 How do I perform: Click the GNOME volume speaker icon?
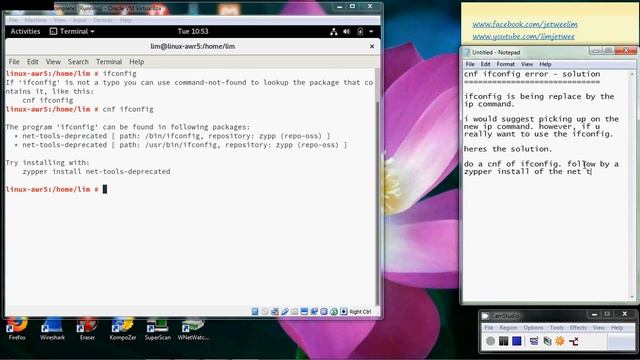(347, 31)
